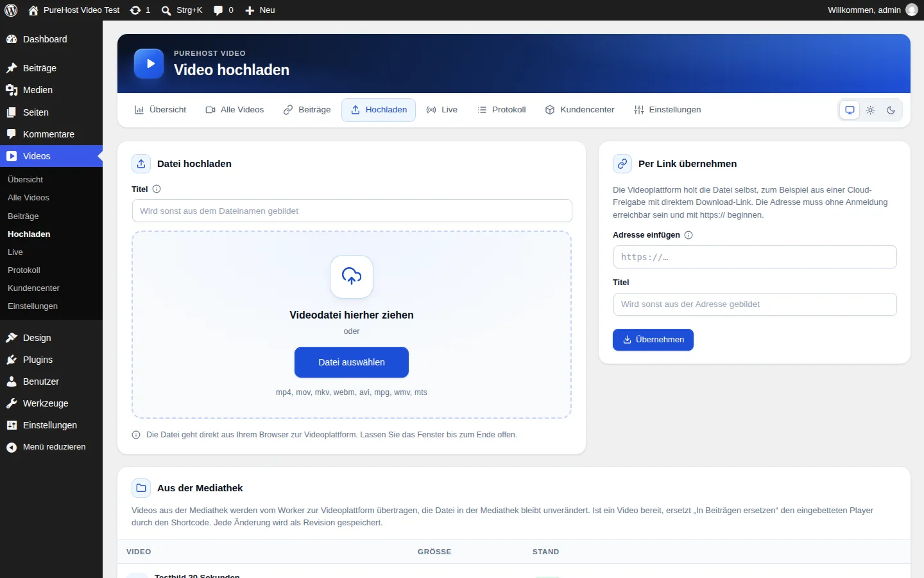Screen dimensions: 924x578
Task: Click info icon beside Adresse einfügen
Action: (689, 235)
